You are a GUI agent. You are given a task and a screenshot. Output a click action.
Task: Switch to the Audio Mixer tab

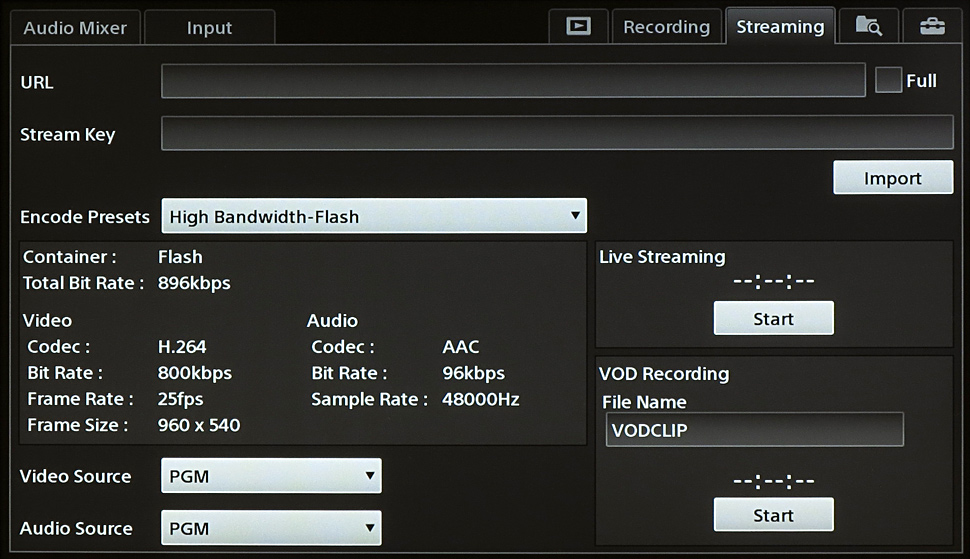point(75,27)
